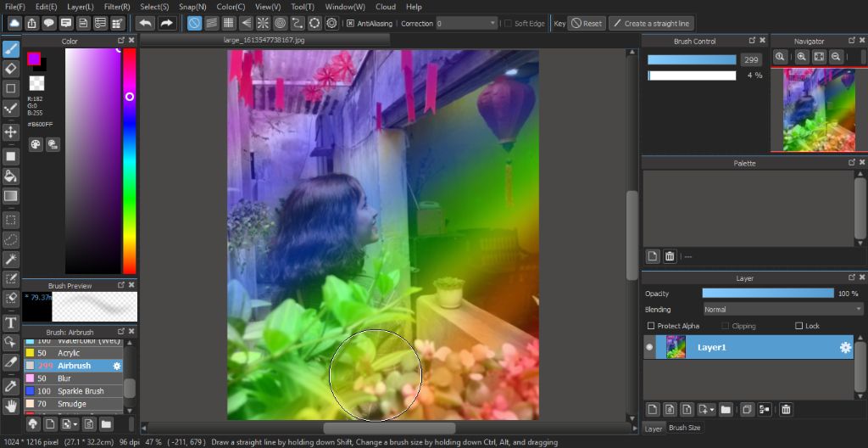Undock the Navigator panel

pyautogui.click(x=852, y=41)
